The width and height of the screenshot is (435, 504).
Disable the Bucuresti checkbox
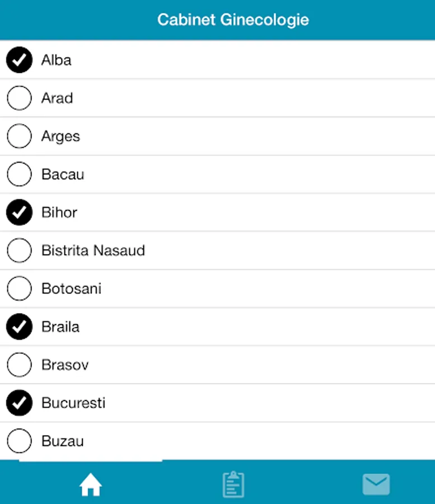[20, 403]
